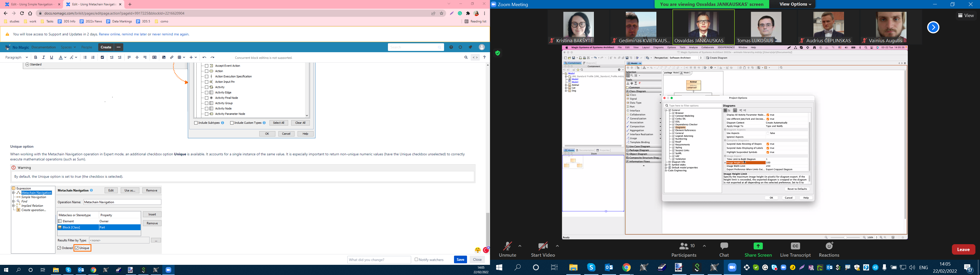Toggle bold formatting in editor toolbar

pos(36,57)
